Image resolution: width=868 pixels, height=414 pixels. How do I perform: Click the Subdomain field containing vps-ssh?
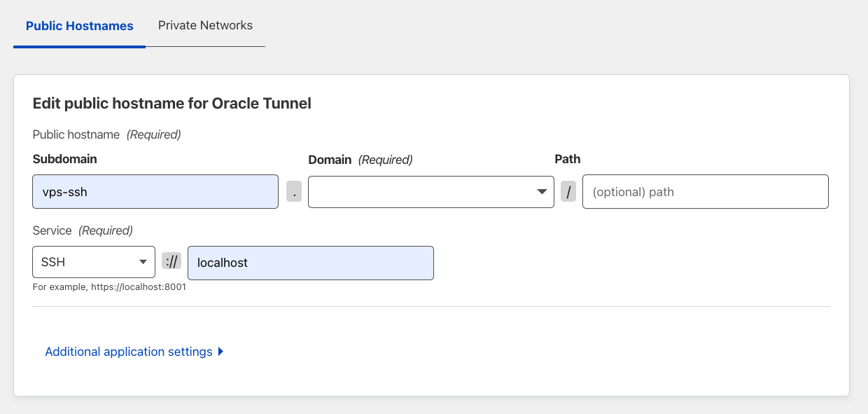point(155,191)
